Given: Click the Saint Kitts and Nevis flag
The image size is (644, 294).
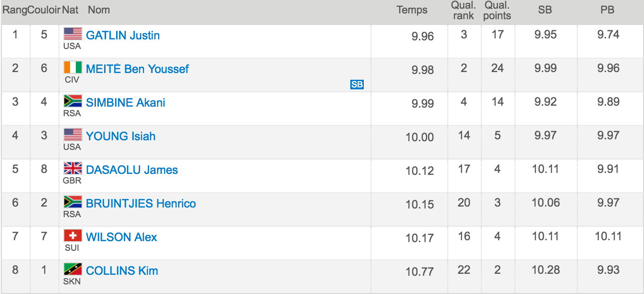Looking at the screenshot, I should [73, 269].
